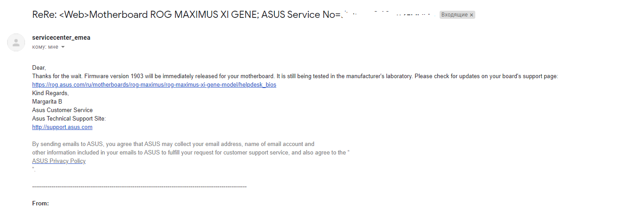Click the sender's profile avatar icon

point(16,42)
